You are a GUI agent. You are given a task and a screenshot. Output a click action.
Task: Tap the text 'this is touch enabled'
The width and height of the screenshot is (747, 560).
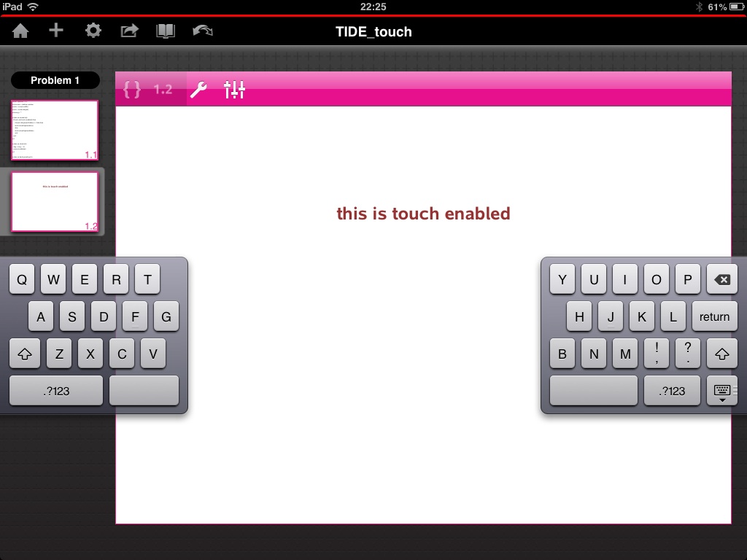(423, 214)
